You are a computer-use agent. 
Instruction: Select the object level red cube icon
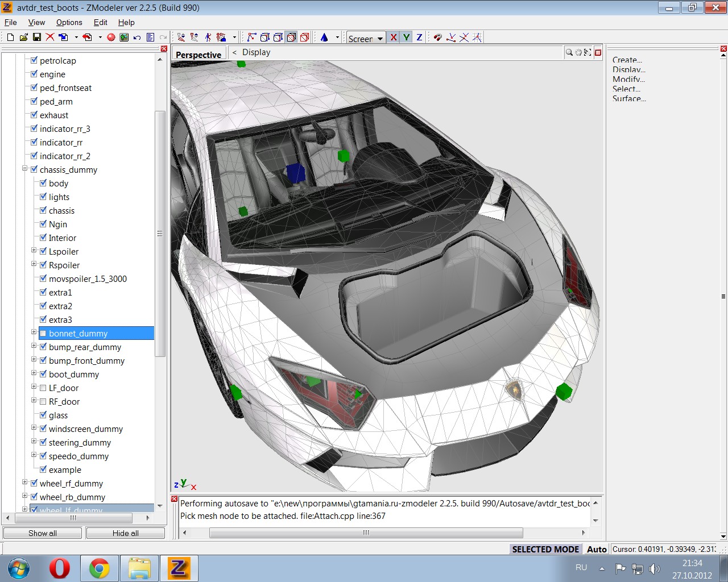tap(304, 37)
